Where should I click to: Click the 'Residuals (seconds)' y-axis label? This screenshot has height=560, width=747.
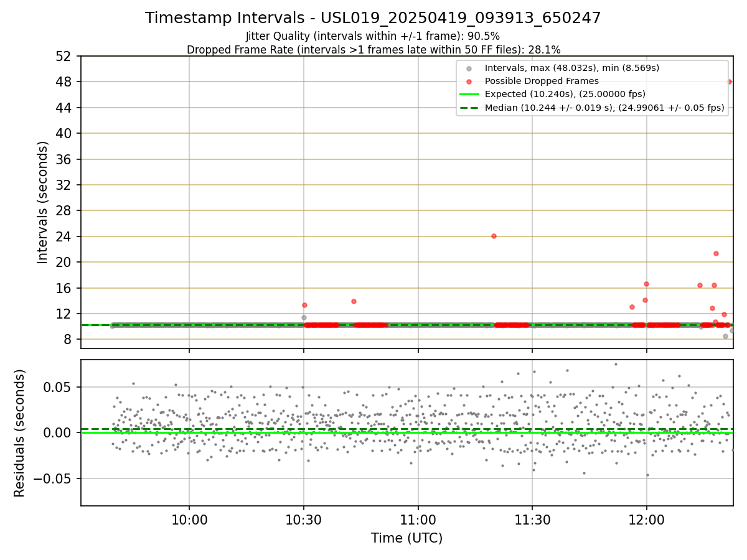[x=20, y=433]
